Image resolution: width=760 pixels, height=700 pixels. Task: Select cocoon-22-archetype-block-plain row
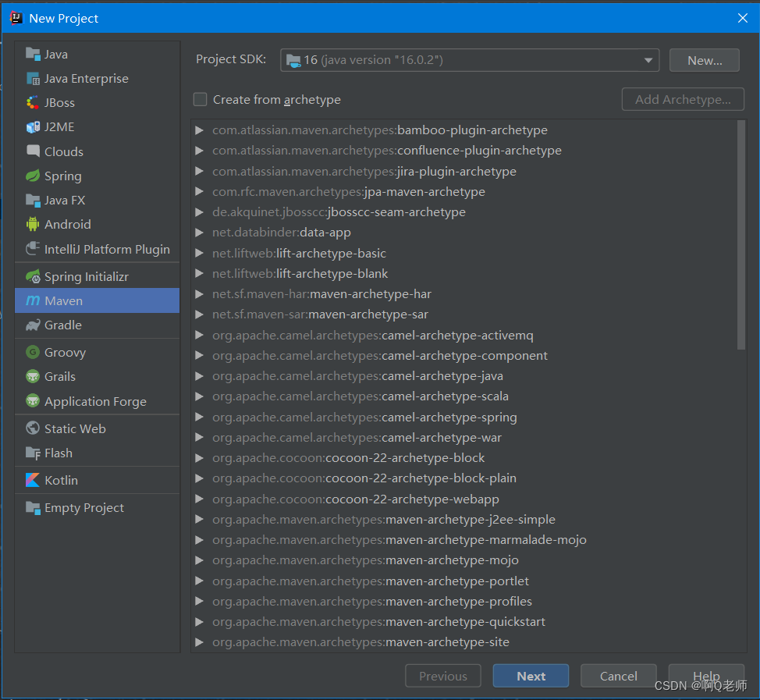coord(465,478)
